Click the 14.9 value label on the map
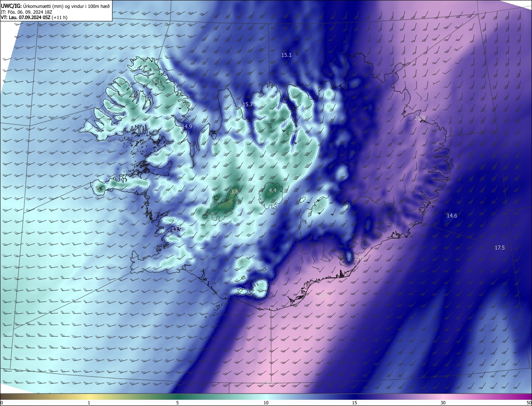 click(x=187, y=126)
